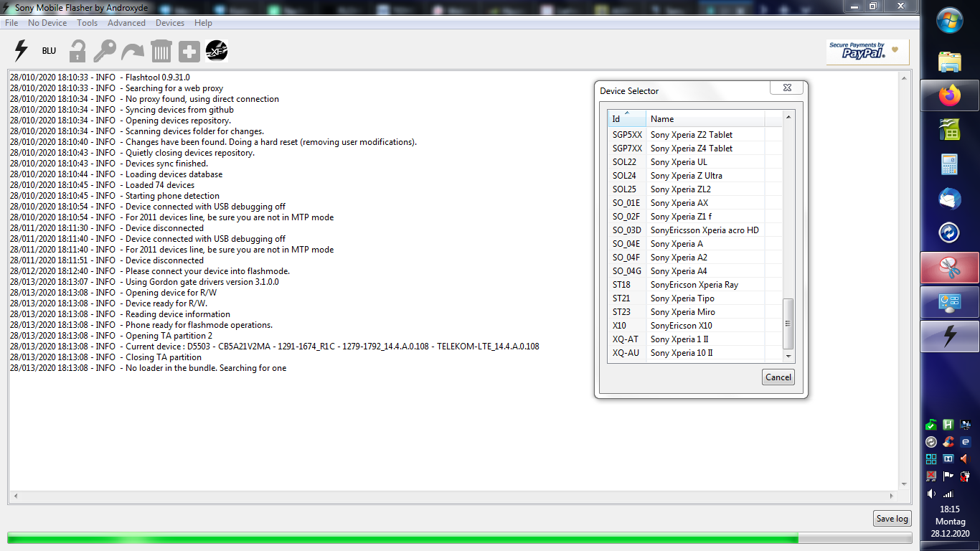The height and width of the screenshot is (551, 980).
Task: Click the Action Center flag tray icon
Action: click(x=948, y=476)
